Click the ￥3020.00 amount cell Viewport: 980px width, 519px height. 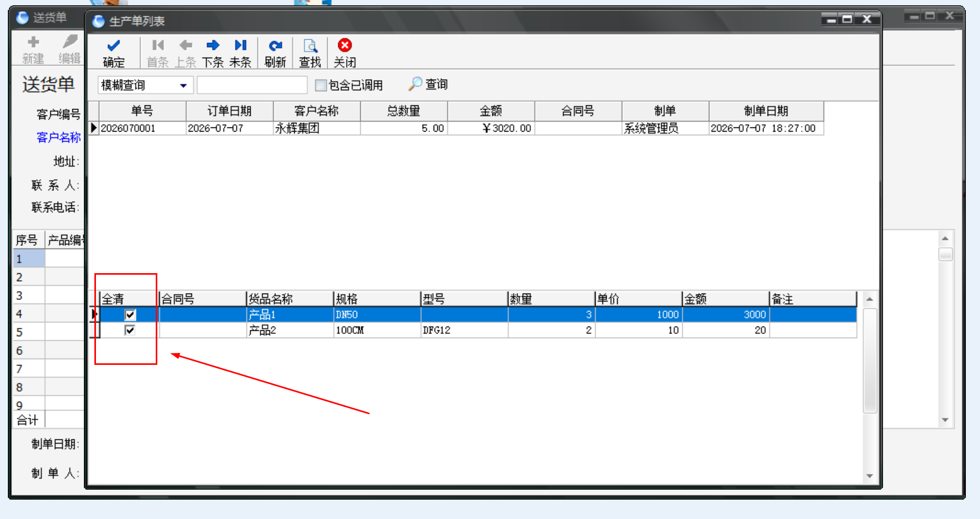(491, 128)
